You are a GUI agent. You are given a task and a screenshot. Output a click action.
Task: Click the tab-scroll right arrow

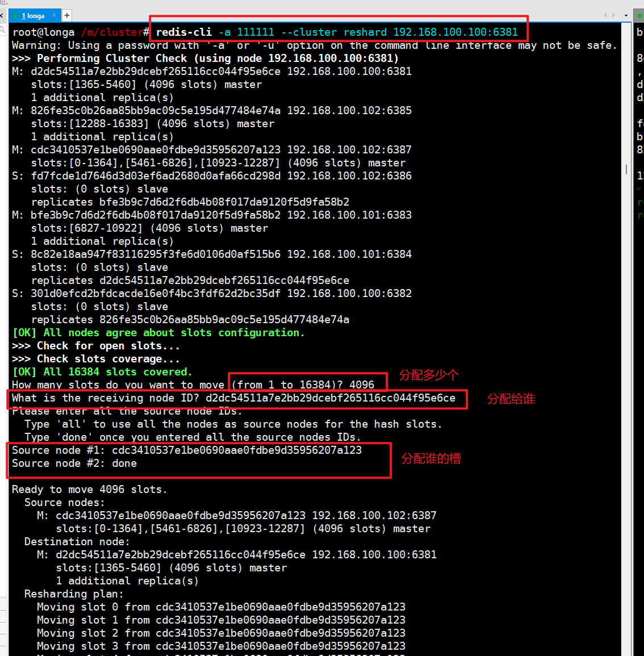[613, 15]
